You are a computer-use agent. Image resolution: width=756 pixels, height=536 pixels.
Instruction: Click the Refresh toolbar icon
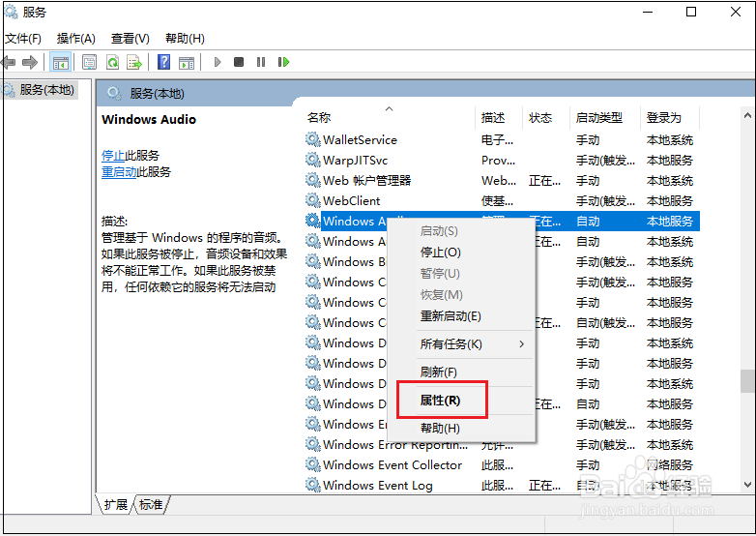pyautogui.click(x=112, y=62)
